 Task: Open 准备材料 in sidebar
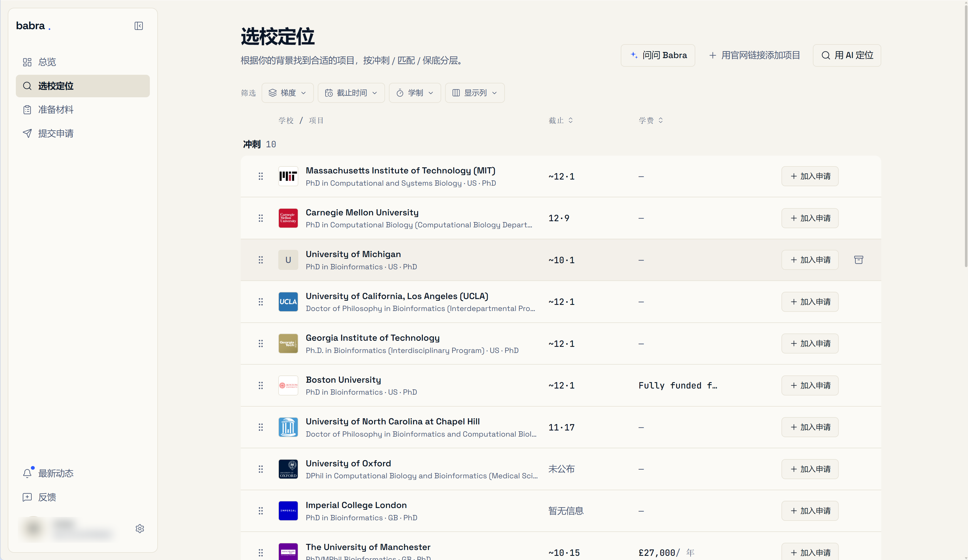tap(83, 110)
